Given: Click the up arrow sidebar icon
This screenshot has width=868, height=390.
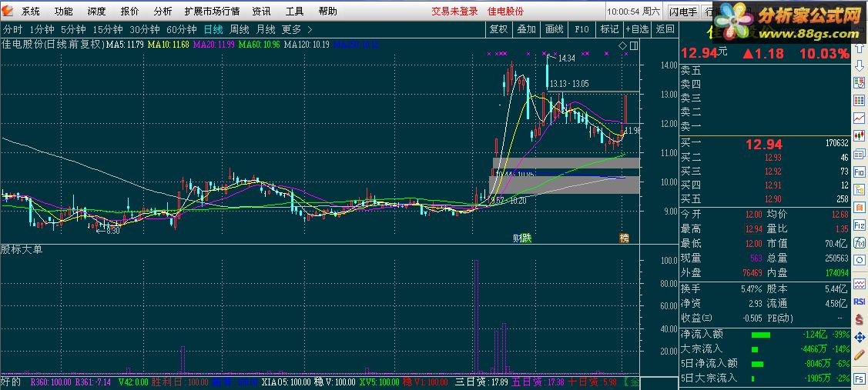Looking at the screenshot, I should tap(860, 48).
